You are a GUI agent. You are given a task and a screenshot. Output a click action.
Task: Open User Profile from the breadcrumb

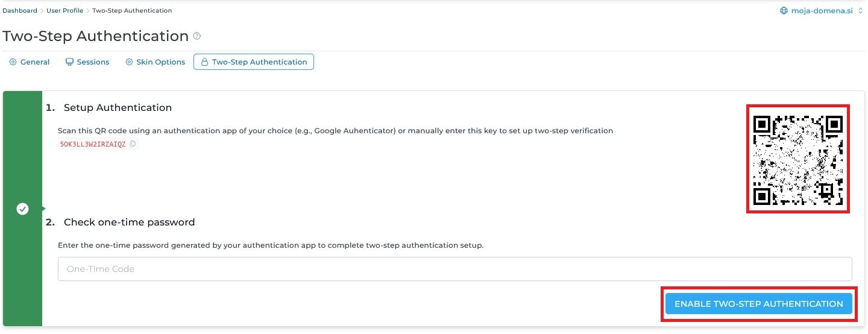tap(64, 10)
